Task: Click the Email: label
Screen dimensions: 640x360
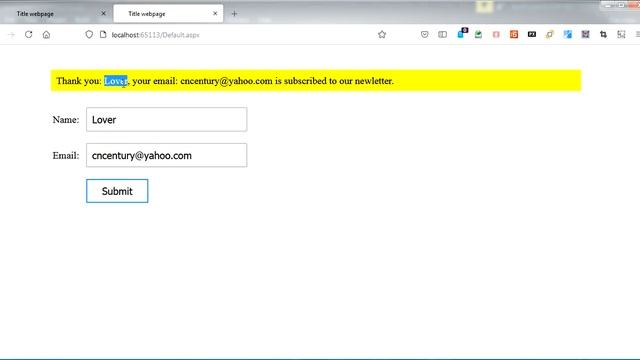Action: tap(66, 156)
